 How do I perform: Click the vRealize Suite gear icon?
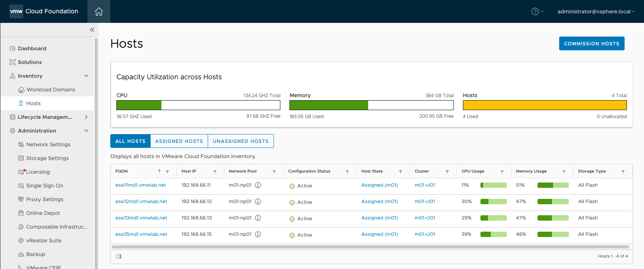coord(21,240)
